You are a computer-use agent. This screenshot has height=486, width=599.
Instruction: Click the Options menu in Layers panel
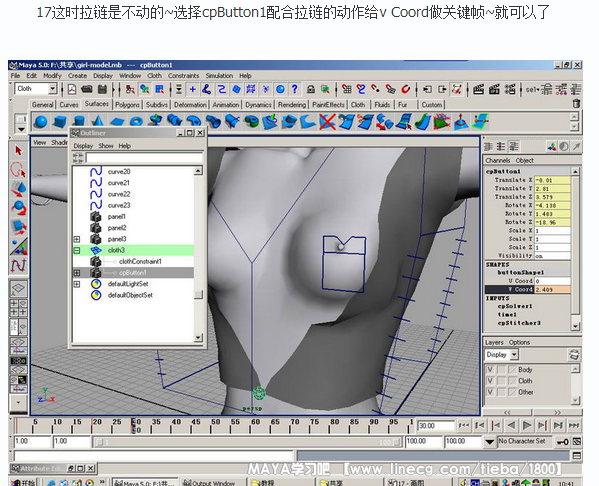pos(519,342)
